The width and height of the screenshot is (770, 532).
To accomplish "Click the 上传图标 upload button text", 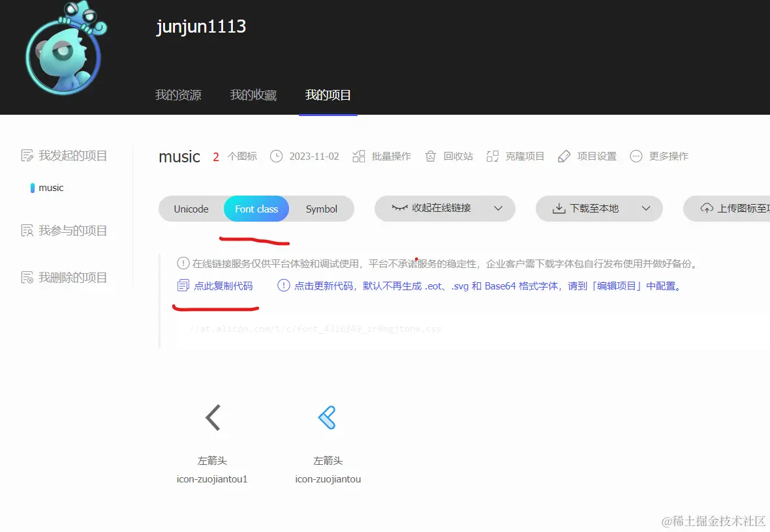I will 743,209.
